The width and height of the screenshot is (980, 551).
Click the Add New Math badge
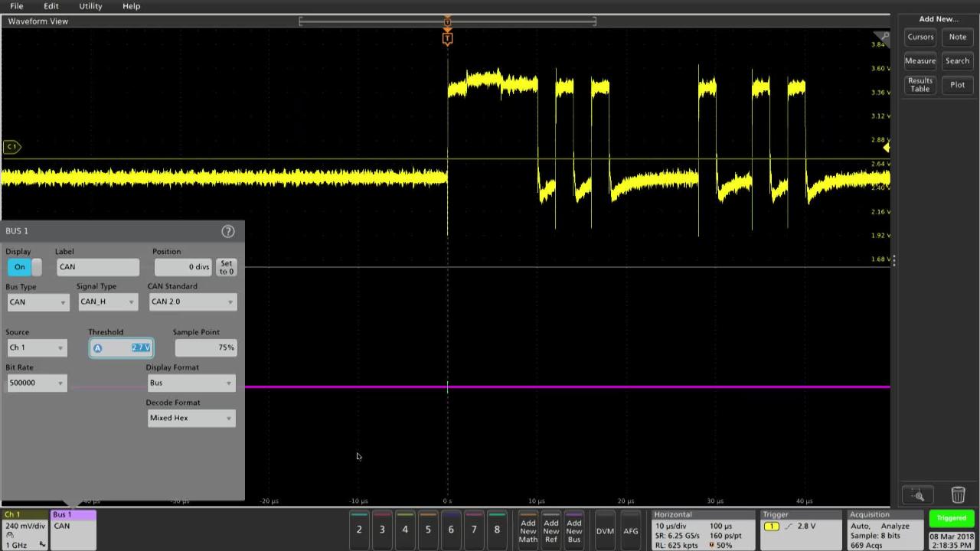(x=528, y=530)
